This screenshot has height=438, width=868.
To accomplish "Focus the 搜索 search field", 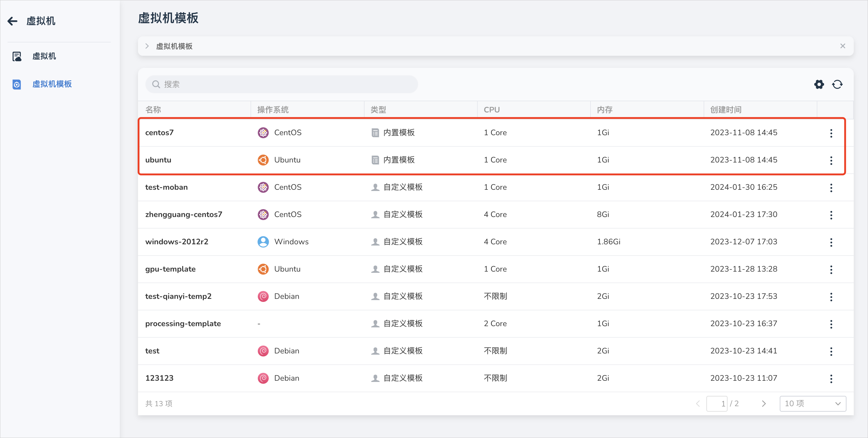I will pyautogui.click(x=282, y=84).
